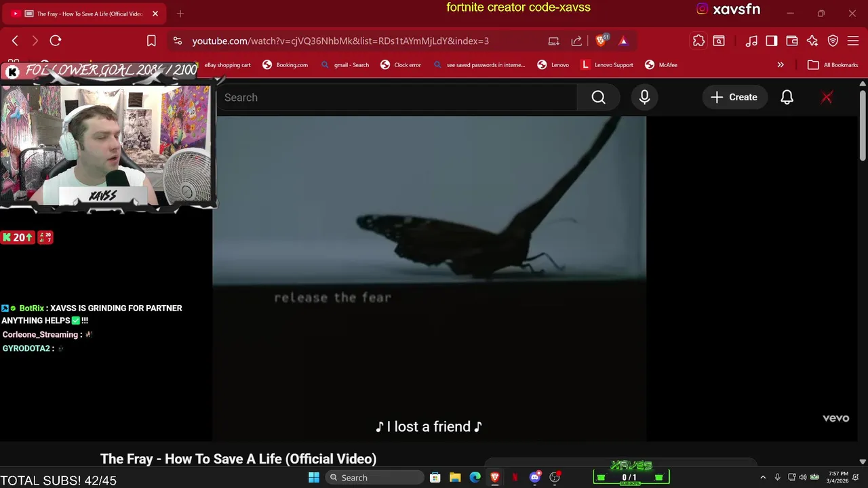Open the Extensions puzzle icon

tap(698, 41)
